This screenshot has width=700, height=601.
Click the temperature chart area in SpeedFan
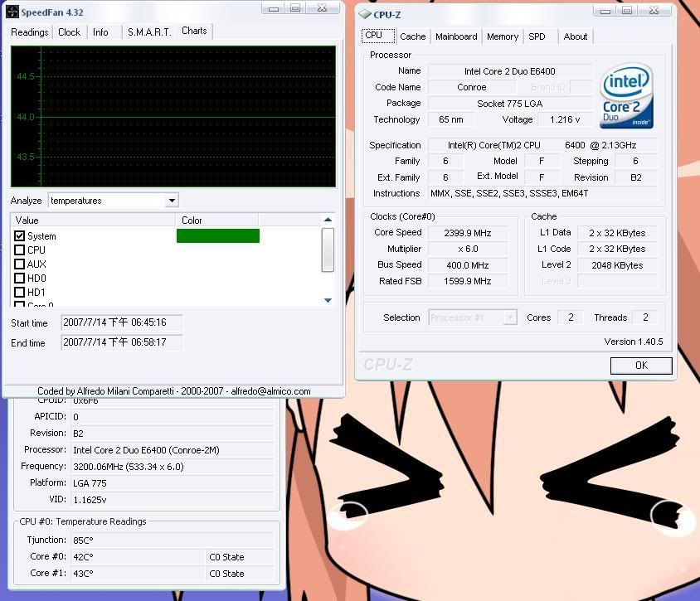pos(173,116)
